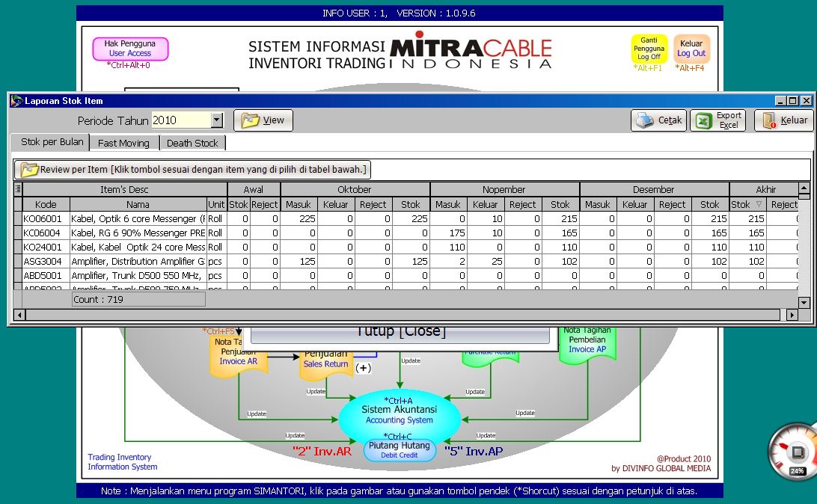Click the Tutup [Close] button behind the report
Image resolution: width=817 pixels, height=504 pixels.
[400, 334]
